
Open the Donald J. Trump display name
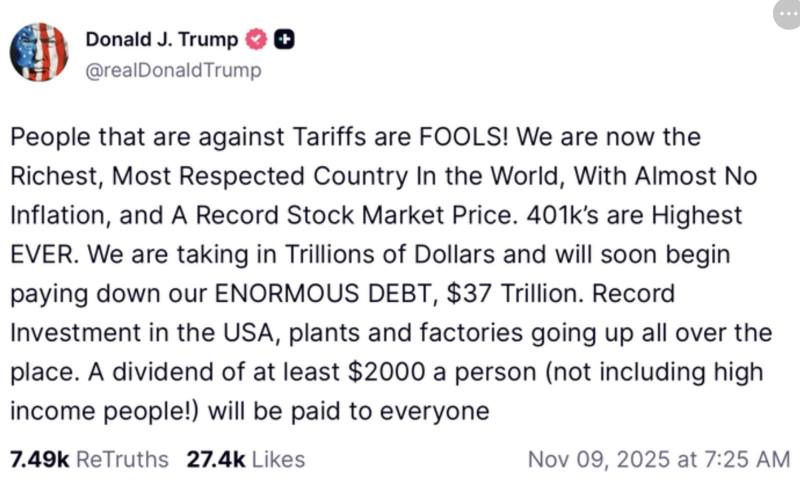click(x=162, y=40)
